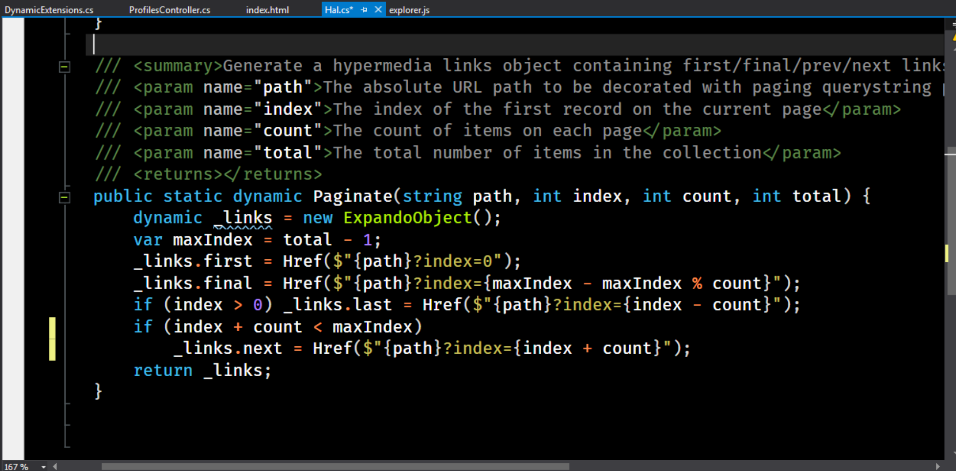Switch to the index.html tab

tap(267, 10)
